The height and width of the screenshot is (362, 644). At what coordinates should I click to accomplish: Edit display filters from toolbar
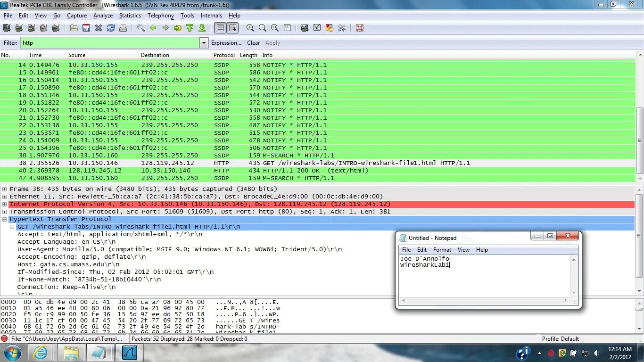(x=317, y=28)
